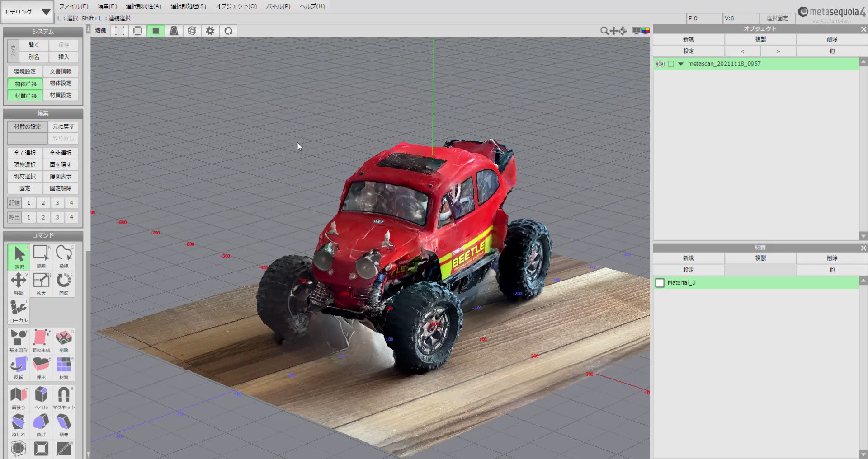Open viewport settings gear icon
The width and height of the screenshot is (868, 459).
coord(210,31)
